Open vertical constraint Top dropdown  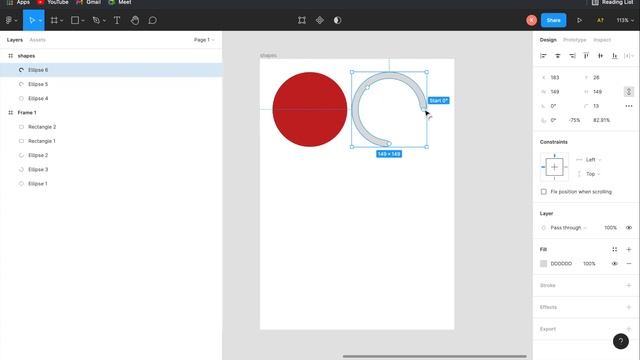tap(593, 174)
